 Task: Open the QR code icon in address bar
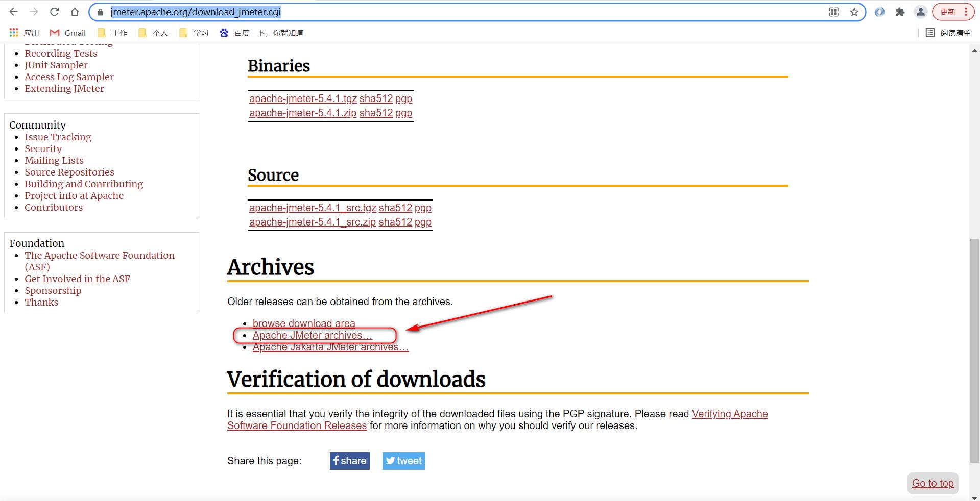pyautogui.click(x=833, y=12)
